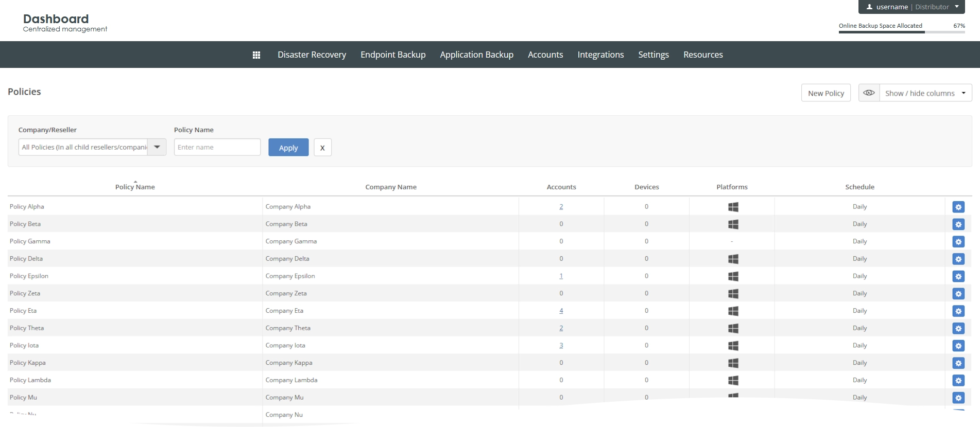Open settings gear for Policy Epsilon
The width and height of the screenshot is (980, 427).
(x=958, y=277)
